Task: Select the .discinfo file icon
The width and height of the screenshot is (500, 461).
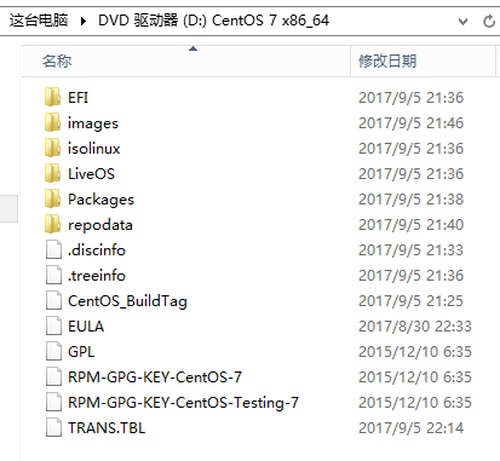Action: tap(54, 250)
